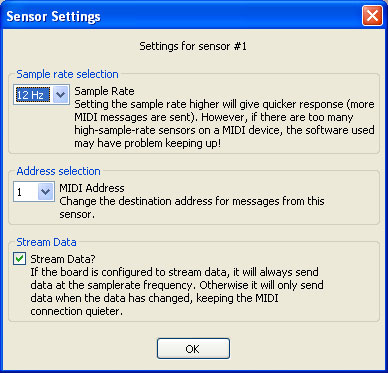
Task: Close the Sensor Settings dialog
Action: coord(372,16)
